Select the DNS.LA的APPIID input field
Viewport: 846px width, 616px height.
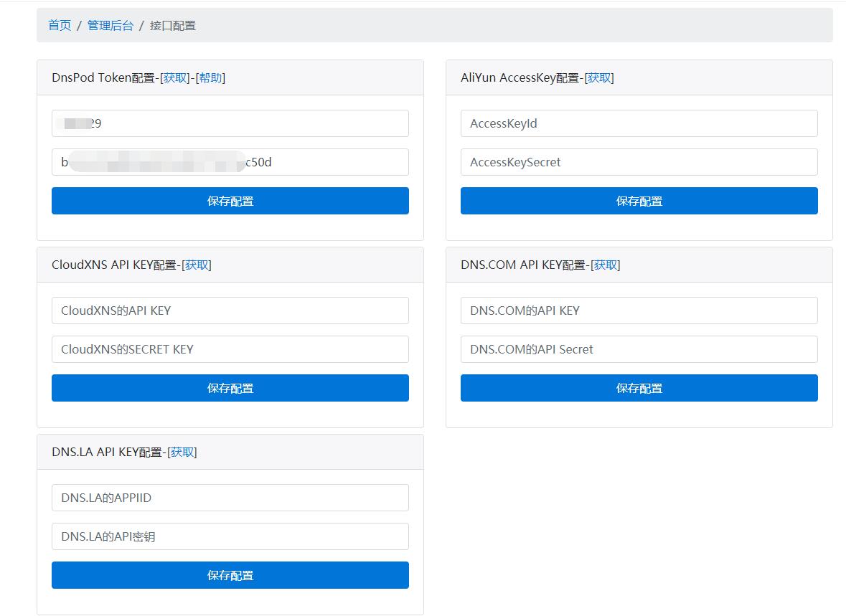click(230, 497)
